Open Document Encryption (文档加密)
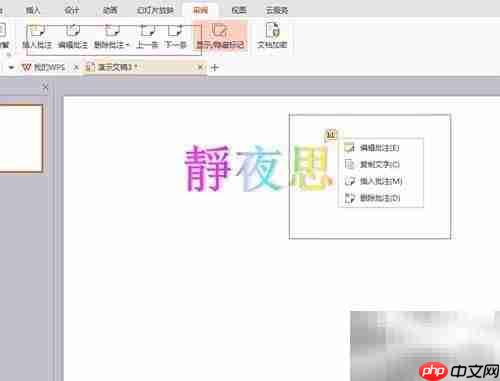This screenshot has height=381, width=500. (272, 36)
